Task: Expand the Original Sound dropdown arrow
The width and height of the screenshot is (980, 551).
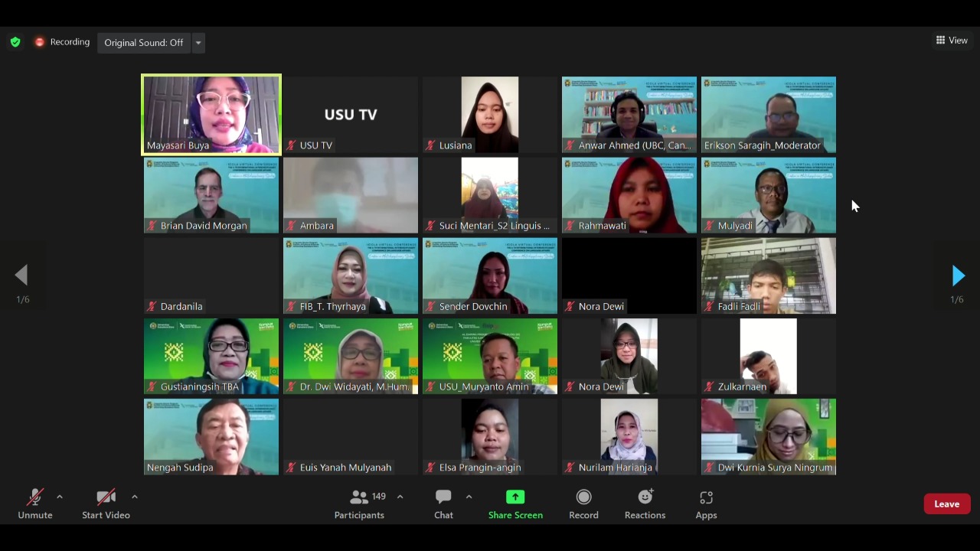Action: click(x=198, y=43)
